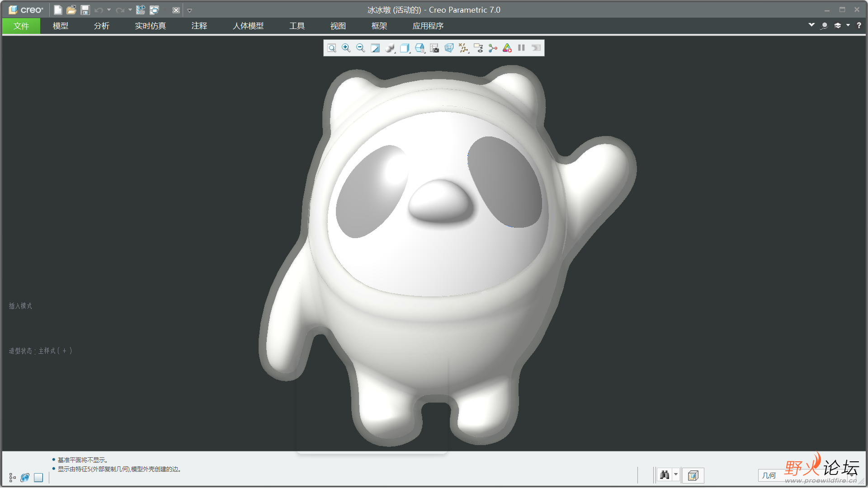Regenerate the model from quick access toolbar
Viewport: 868px width, 488px height.
[141, 10]
